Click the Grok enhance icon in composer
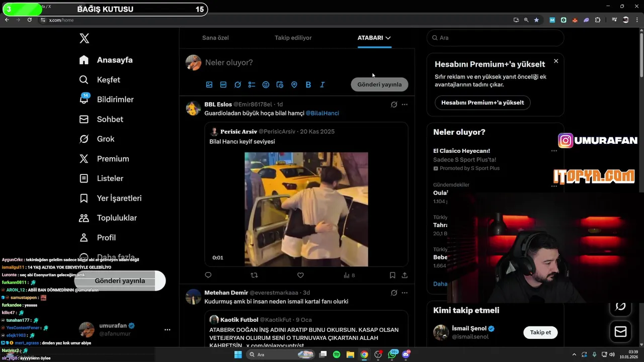The width and height of the screenshot is (644, 362). 237,84
